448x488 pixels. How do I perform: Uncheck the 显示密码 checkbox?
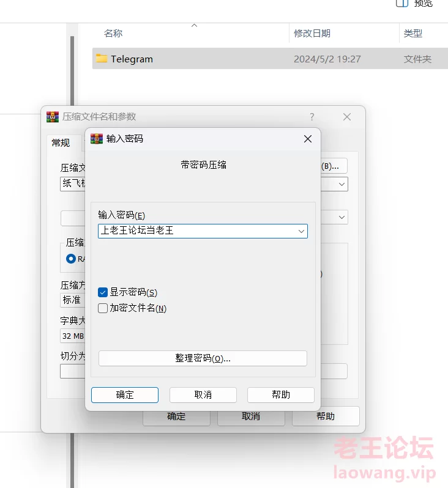(102, 292)
